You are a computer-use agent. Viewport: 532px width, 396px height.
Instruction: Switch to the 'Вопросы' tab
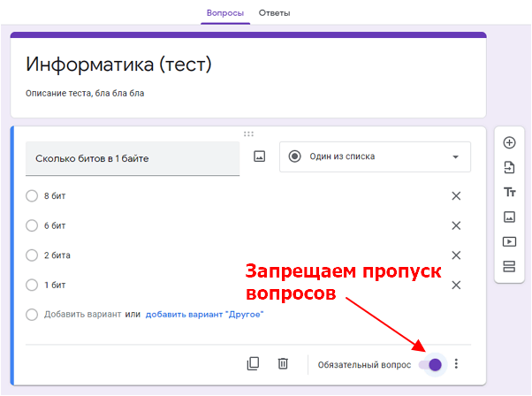pos(225,13)
